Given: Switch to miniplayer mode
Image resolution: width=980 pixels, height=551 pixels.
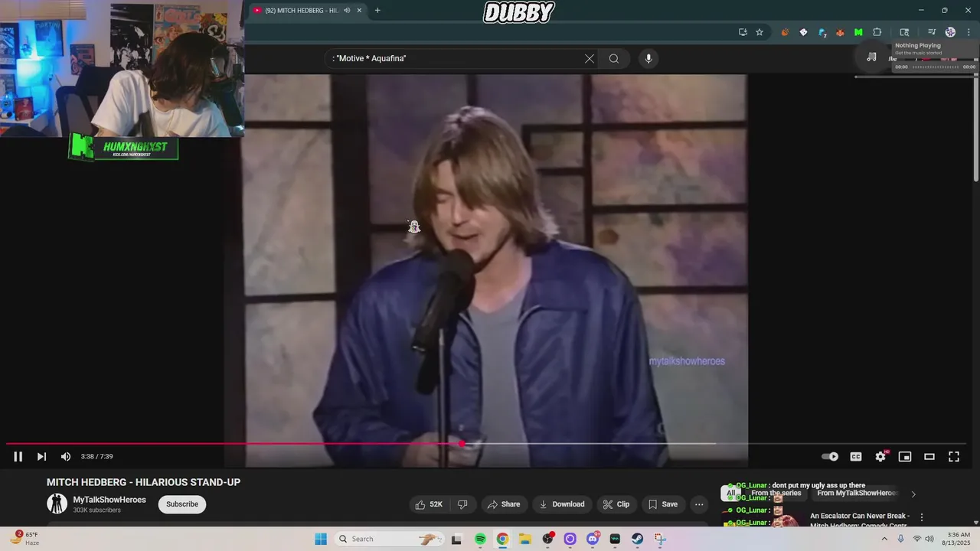Looking at the screenshot, I should pyautogui.click(x=905, y=457).
